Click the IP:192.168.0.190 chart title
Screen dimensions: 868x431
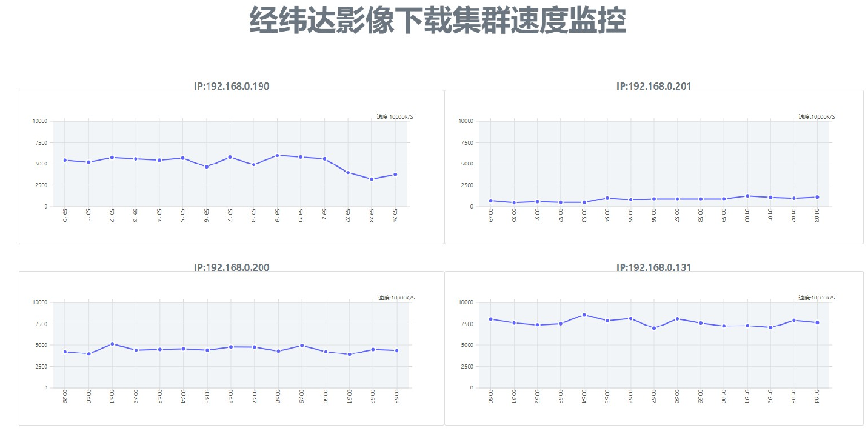pyautogui.click(x=232, y=86)
